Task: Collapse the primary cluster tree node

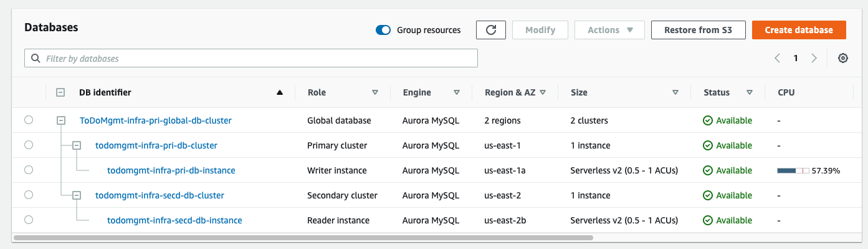Action: point(77,145)
